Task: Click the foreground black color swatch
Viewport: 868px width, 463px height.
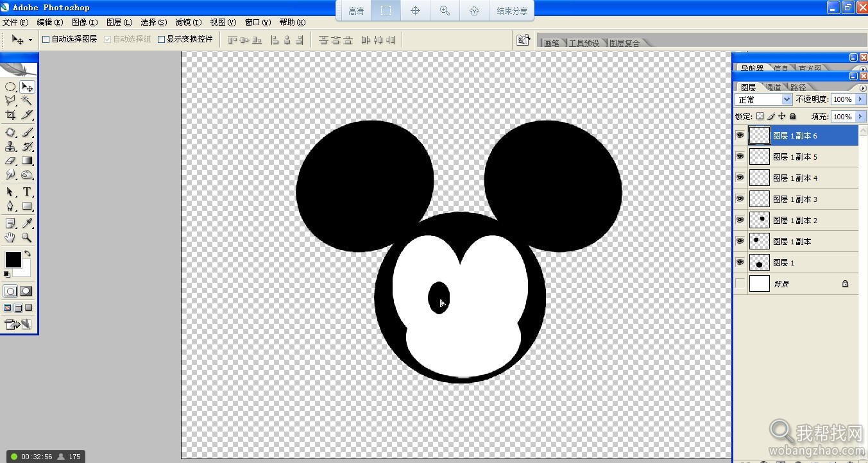Action: (13, 259)
